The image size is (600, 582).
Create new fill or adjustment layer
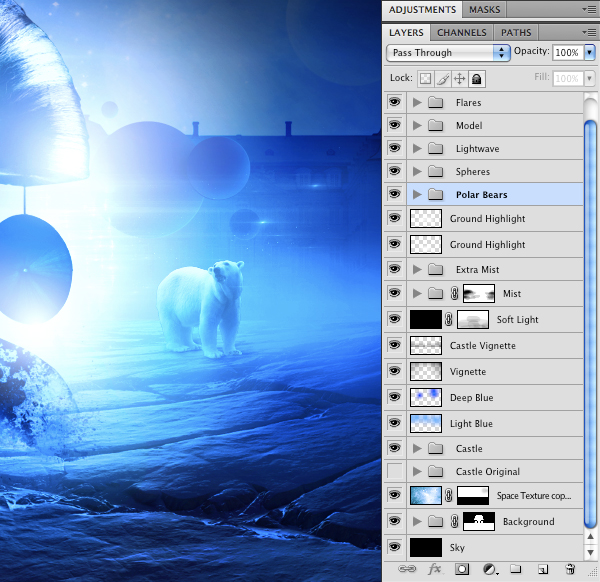[x=490, y=569]
